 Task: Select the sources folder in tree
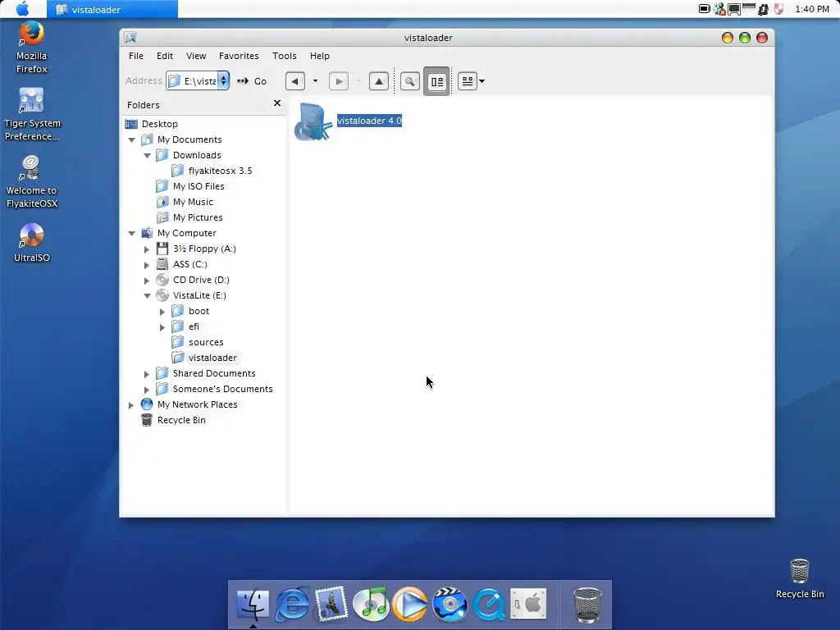[x=206, y=342]
